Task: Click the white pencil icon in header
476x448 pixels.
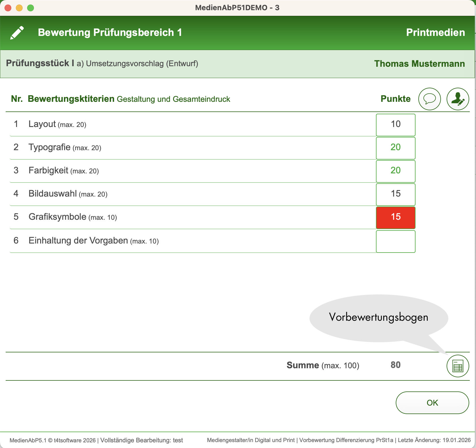Action: point(17,33)
